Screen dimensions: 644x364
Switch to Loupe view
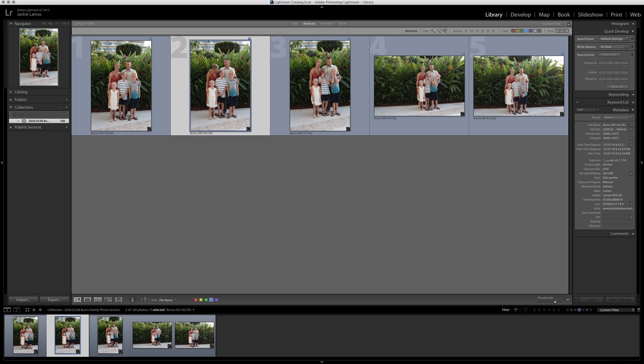[88, 300]
